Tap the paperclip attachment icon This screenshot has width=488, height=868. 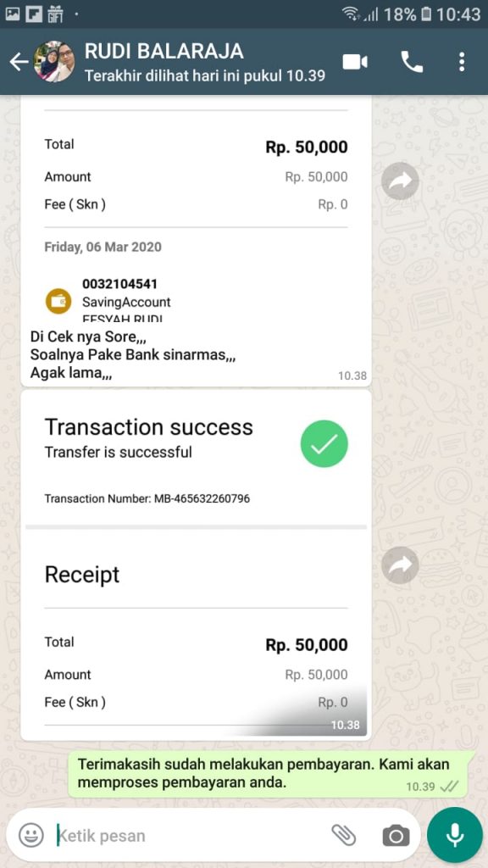click(343, 835)
